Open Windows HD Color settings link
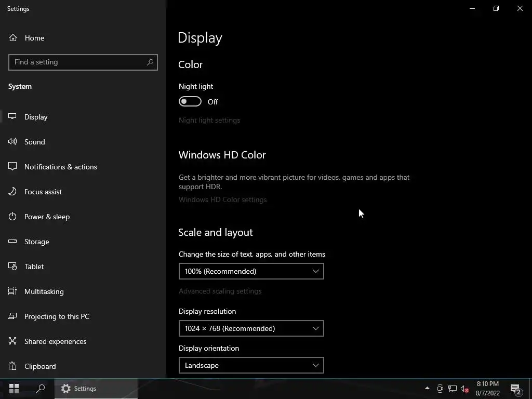 [222, 199]
